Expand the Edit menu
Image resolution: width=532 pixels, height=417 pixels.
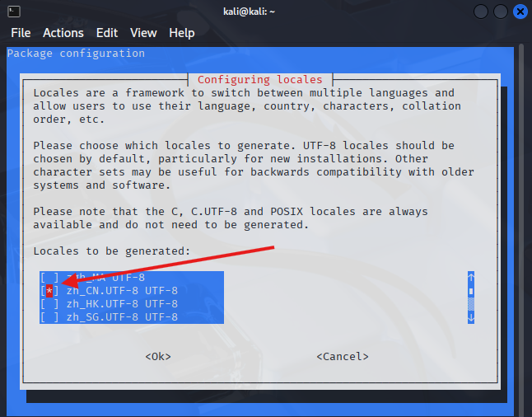tap(107, 33)
